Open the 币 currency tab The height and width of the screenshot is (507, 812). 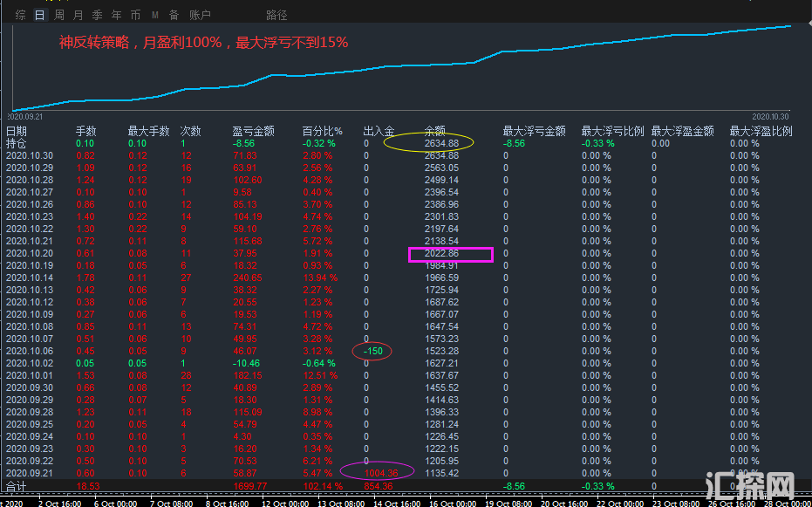click(135, 15)
